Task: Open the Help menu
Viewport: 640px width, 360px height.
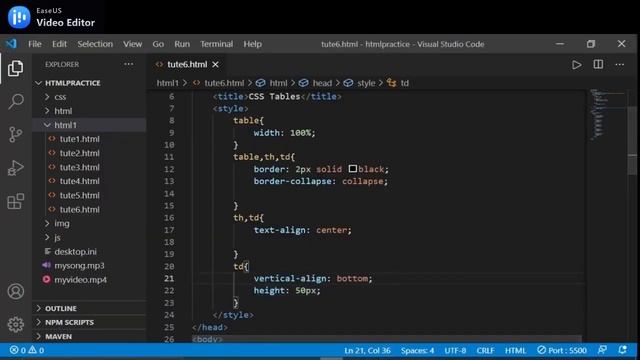Action: (252, 44)
